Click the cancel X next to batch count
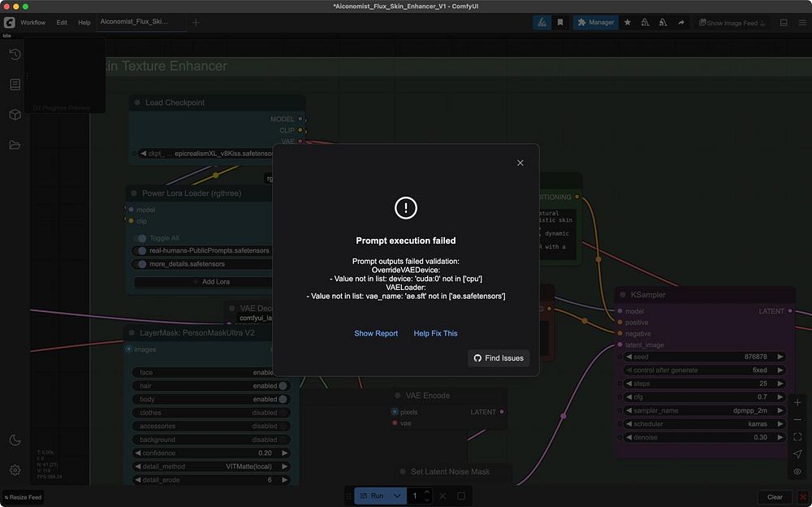Image resolution: width=812 pixels, height=507 pixels. click(x=443, y=496)
